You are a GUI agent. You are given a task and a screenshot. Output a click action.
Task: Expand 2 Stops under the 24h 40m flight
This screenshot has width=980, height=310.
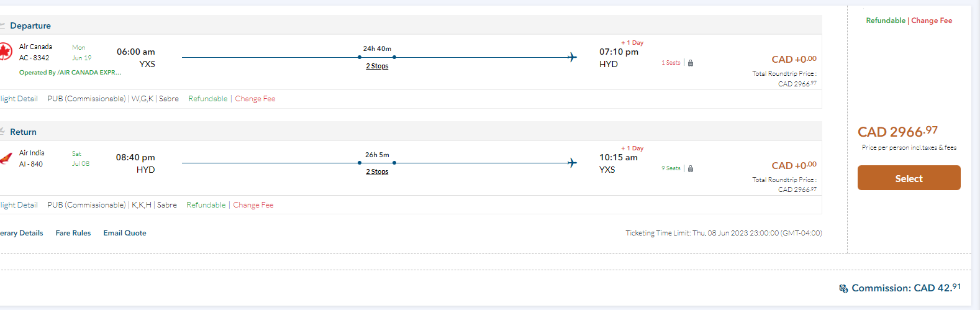click(377, 66)
